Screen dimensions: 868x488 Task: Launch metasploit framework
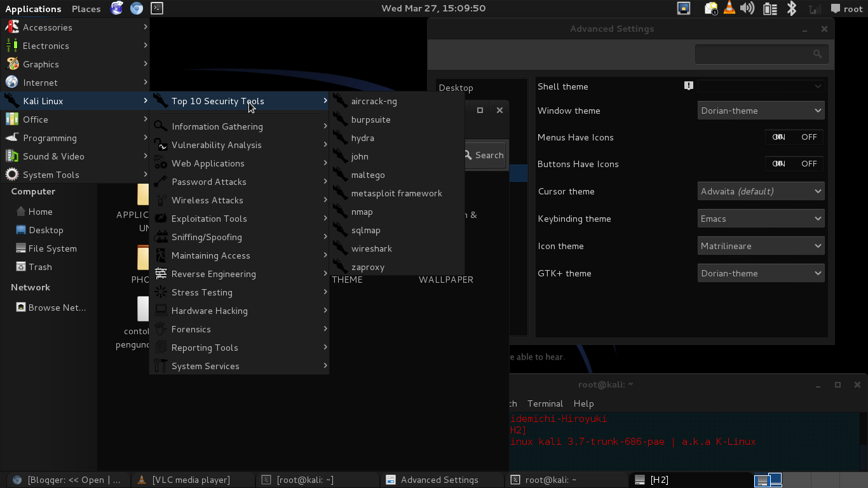397,193
